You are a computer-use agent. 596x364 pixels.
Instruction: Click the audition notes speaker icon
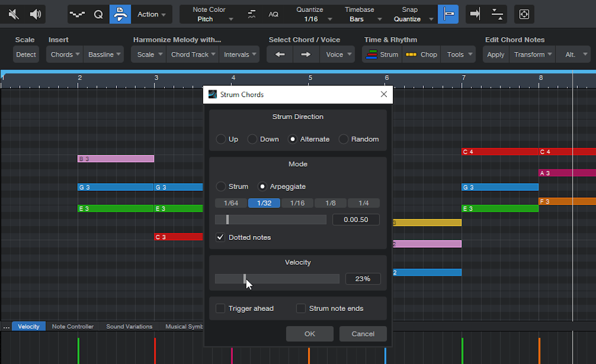(36, 14)
